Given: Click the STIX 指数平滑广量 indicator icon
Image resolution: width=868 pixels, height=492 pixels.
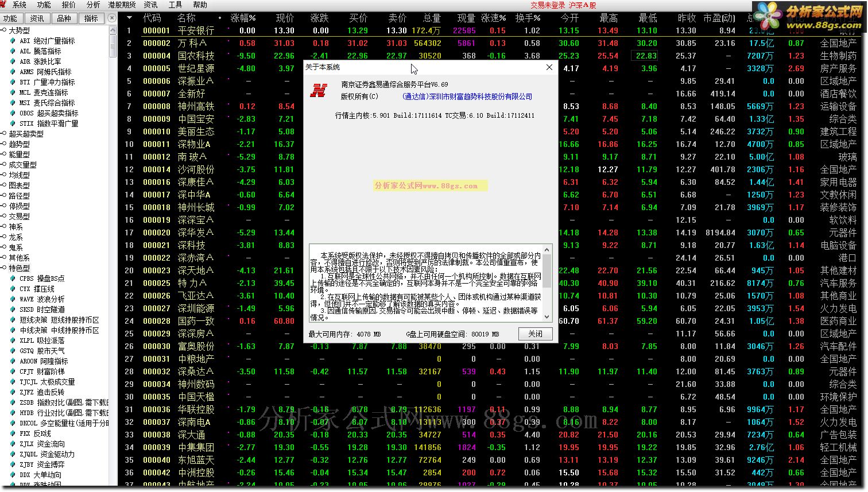Looking at the screenshot, I should pyautogui.click(x=13, y=123).
